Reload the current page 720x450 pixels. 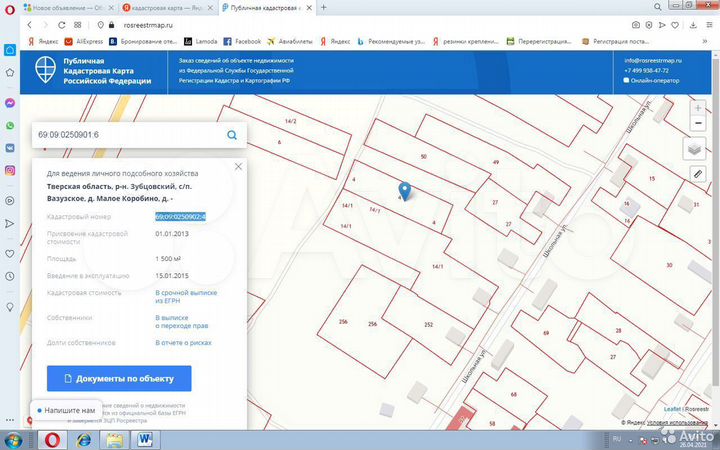click(62, 25)
